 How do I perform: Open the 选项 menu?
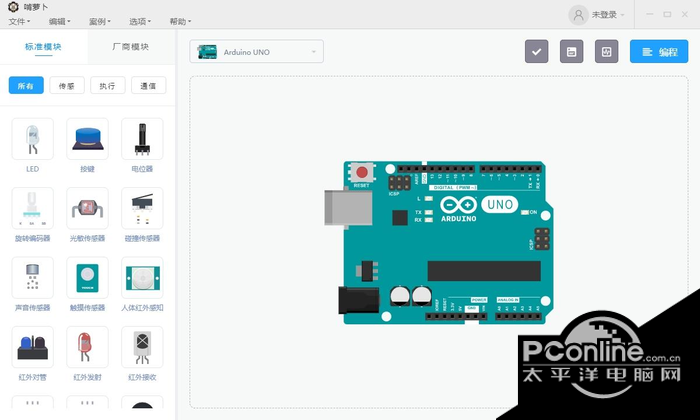point(140,21)
